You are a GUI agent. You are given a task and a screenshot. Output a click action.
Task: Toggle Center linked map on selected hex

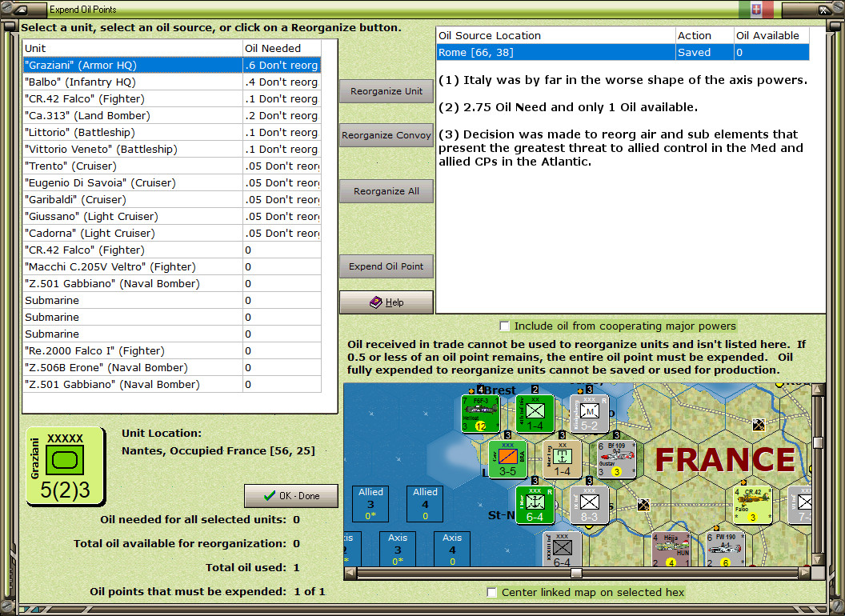[491, 592]
